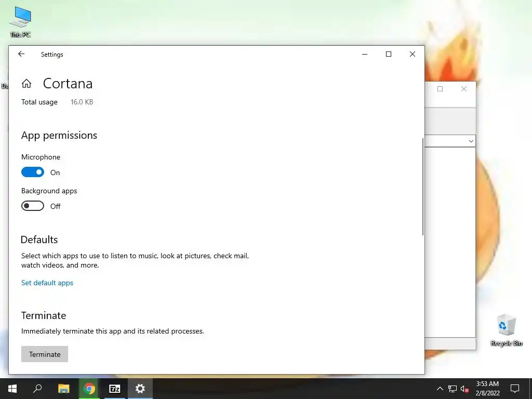Click the Settings window scrollbar thumb
The height and width of the screenshot is (399, 532).
click(423, 187)
